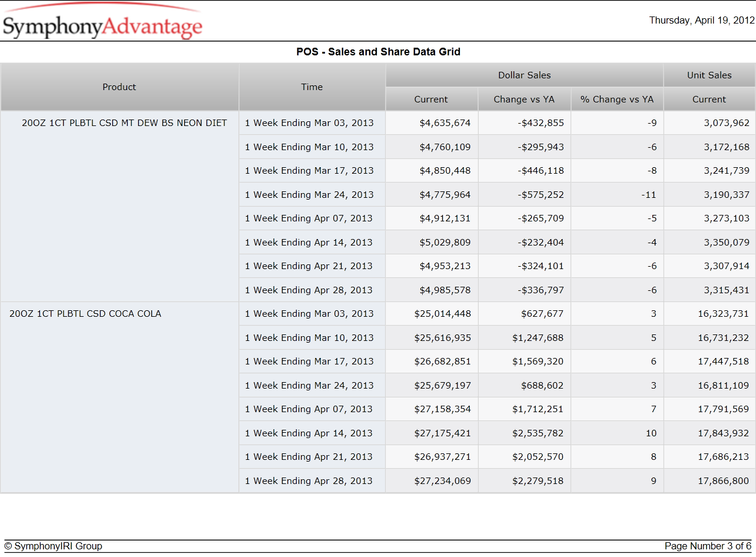Click change value $2,535,782

(538, 433)
